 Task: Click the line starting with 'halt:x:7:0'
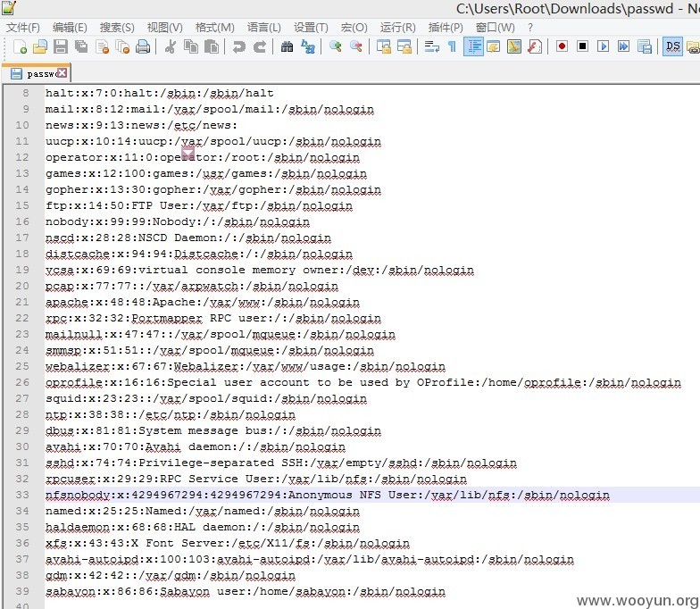click(x=159, y=93)
